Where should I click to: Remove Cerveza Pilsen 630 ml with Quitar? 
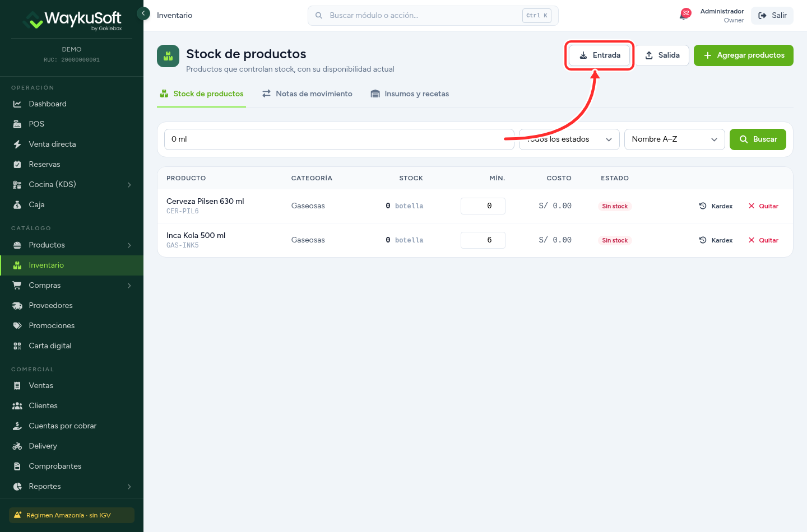pyautogui.click(x=763, y=206)
